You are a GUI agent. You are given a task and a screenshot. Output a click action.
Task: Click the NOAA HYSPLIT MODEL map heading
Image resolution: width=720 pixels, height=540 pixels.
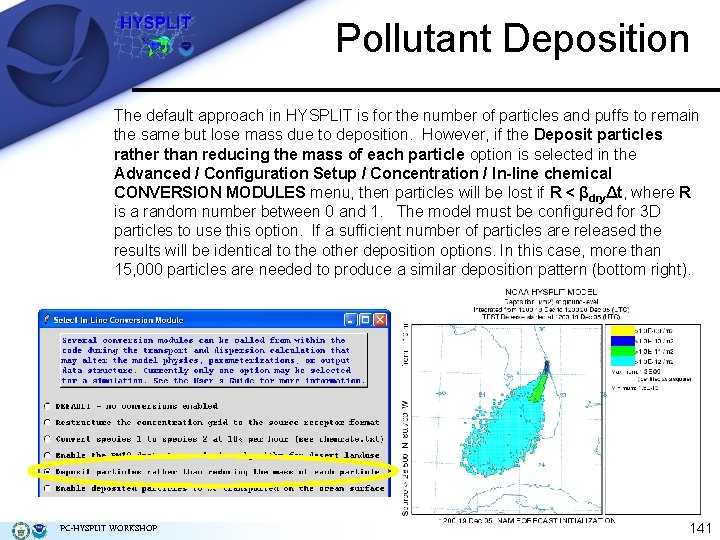click(x=551, y=292)
